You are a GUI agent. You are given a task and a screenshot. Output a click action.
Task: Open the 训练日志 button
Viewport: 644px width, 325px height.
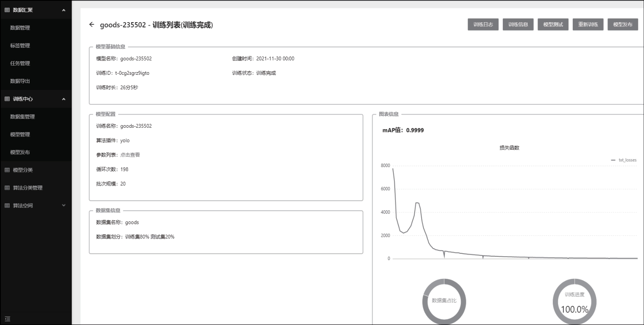(x=483, y=25)
